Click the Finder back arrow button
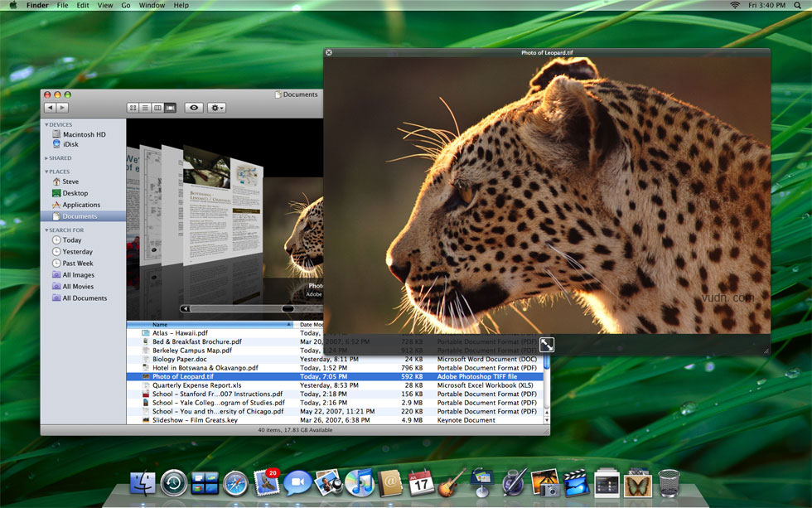Viewport: 812px width, 508px height. click(x=51, y=108)
